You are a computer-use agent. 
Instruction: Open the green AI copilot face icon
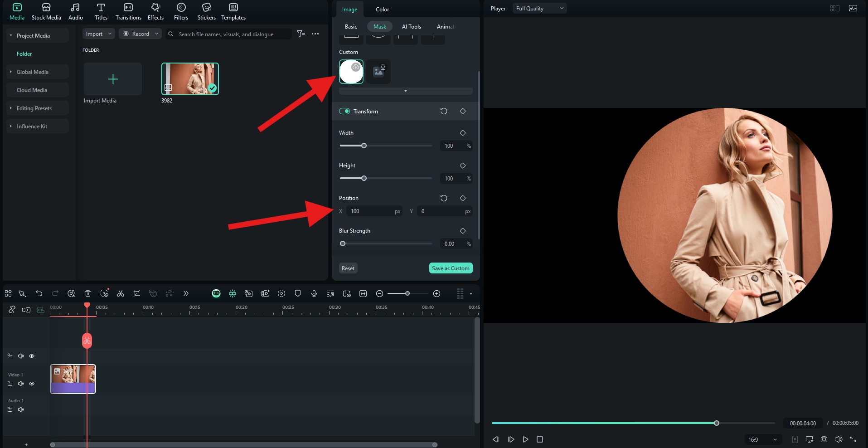[216, 293]
